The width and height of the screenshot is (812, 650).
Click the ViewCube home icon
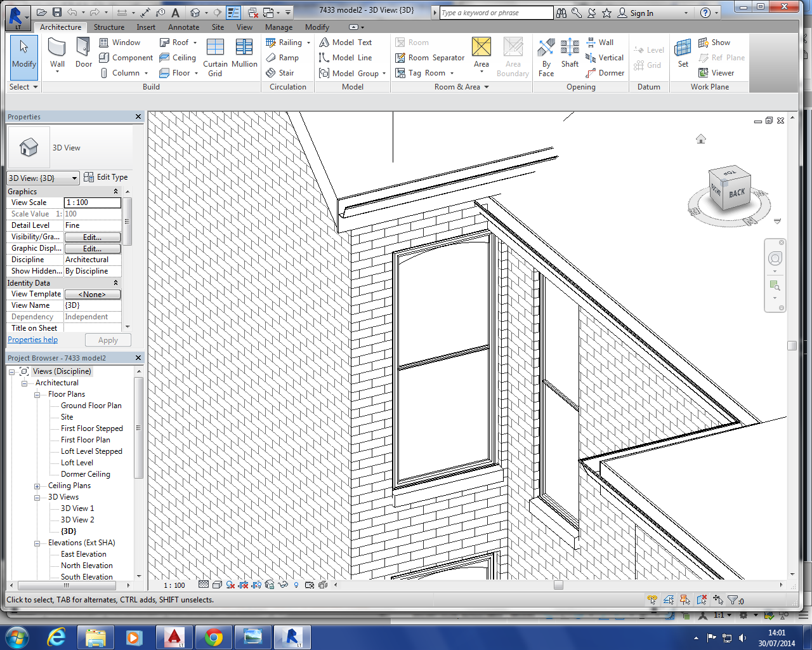click(x=701, y=139)
